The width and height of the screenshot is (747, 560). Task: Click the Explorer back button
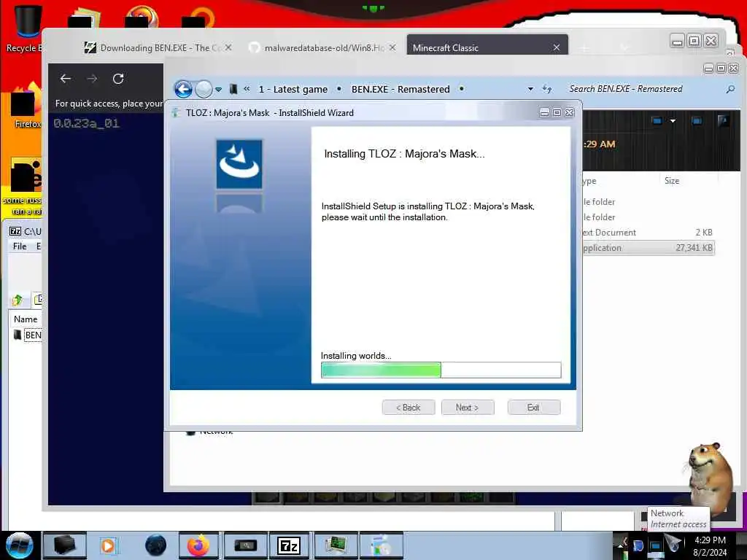click(x=183, y=89)
